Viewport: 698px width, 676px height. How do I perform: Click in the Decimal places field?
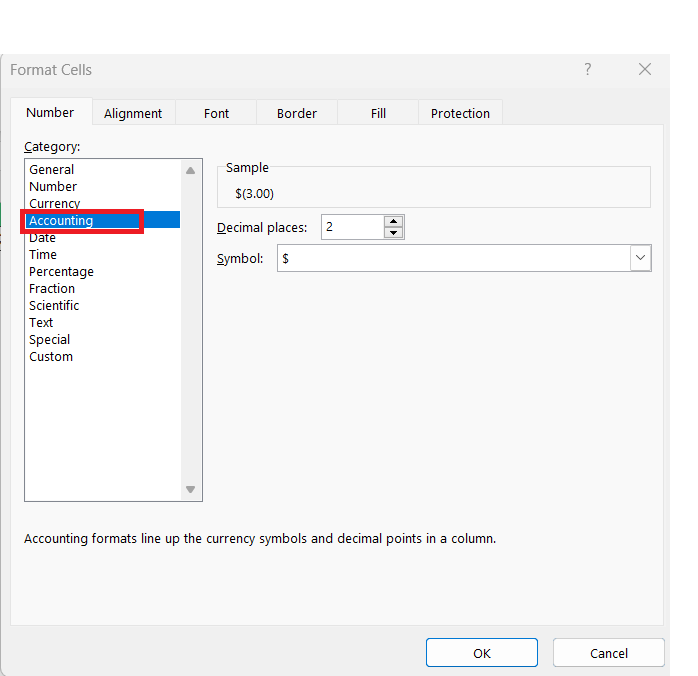click(x=353, y=227)
